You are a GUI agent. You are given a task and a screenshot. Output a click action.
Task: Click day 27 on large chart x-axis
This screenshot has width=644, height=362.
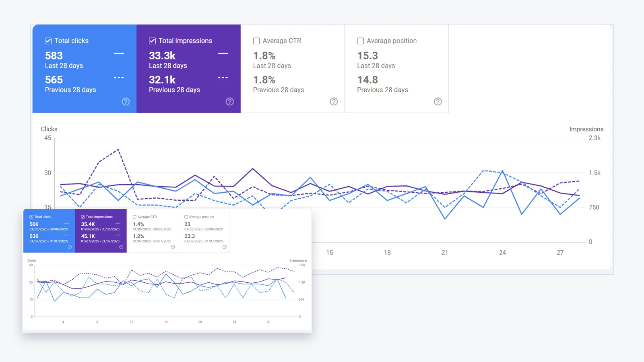point(560,253)
